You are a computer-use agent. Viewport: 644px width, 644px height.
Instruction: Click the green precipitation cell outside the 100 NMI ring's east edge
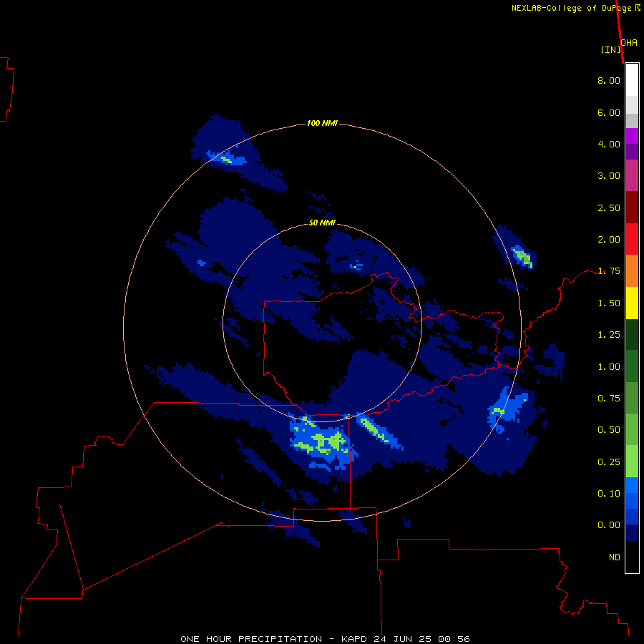point(524,258)
